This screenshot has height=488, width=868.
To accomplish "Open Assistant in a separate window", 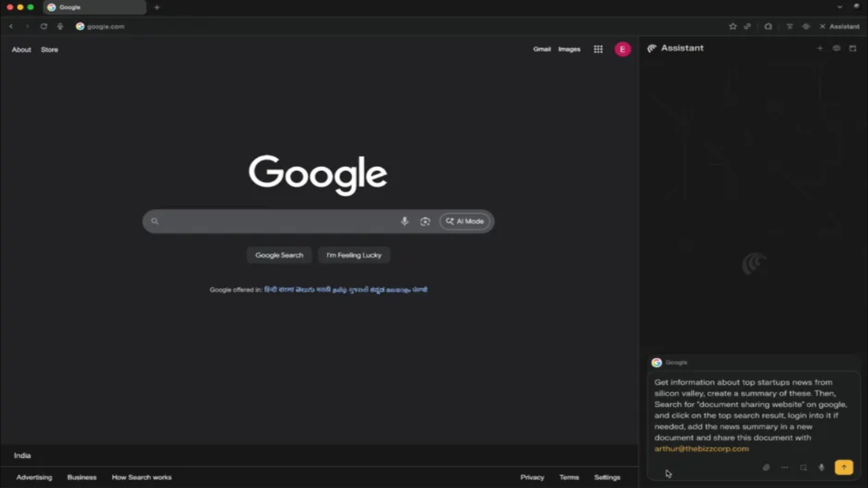I will (x=853, y=48).
